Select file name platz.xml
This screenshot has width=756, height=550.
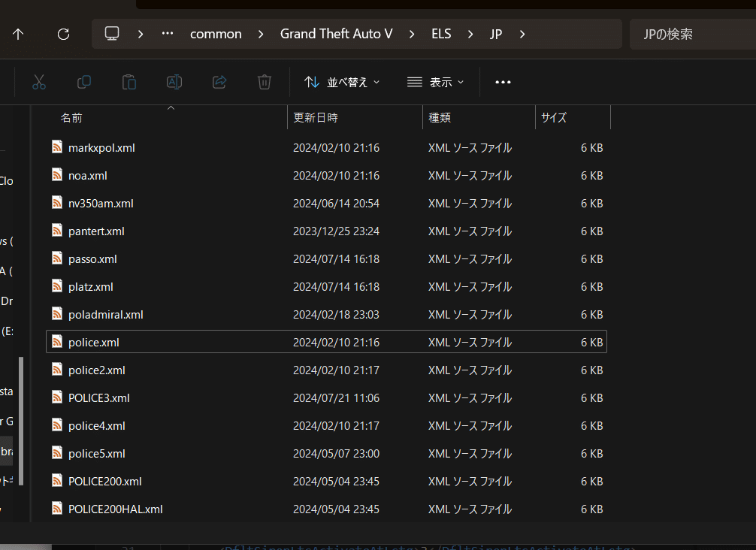click(x=91, y=287)
